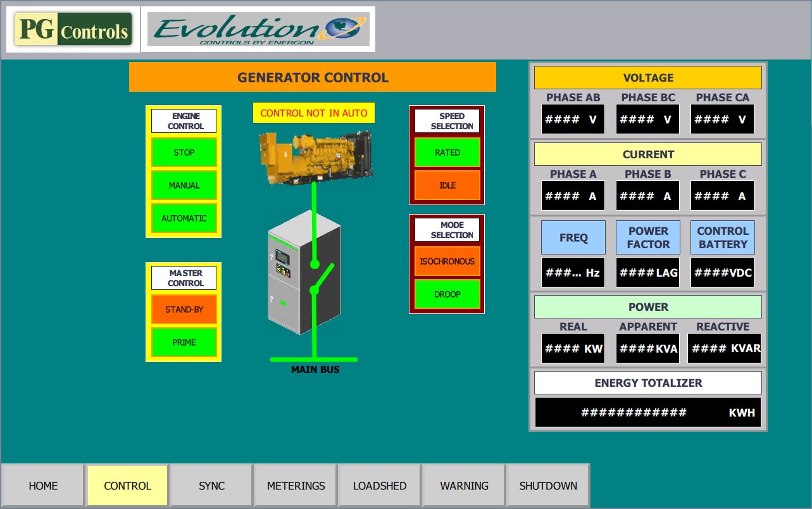View the WARNING tab
Viewport: 812px width, 509px height.
tap(464, 486)
